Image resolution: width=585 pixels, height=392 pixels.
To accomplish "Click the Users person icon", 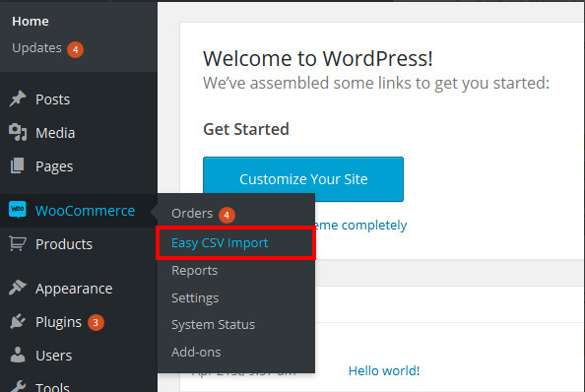I will point(18,355).
